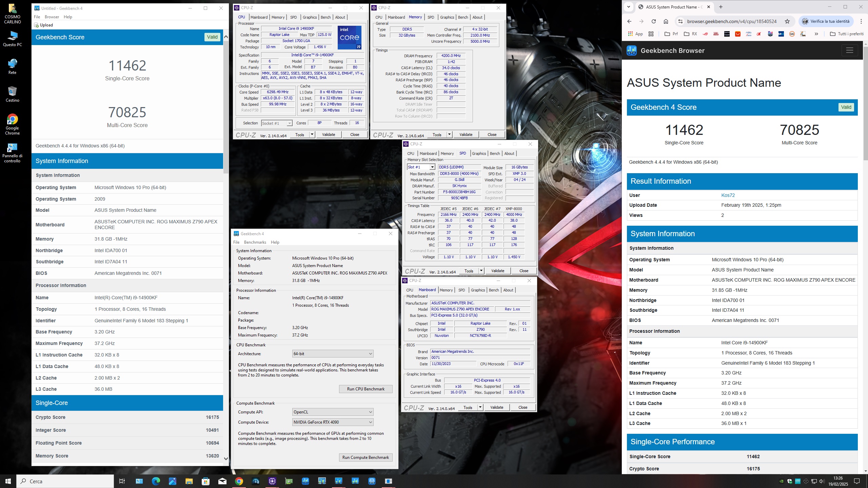Screen dimensions: 868x488
Task: Open Task View from the taskbar
Action: pyautogui.click(x=122, y=481)
